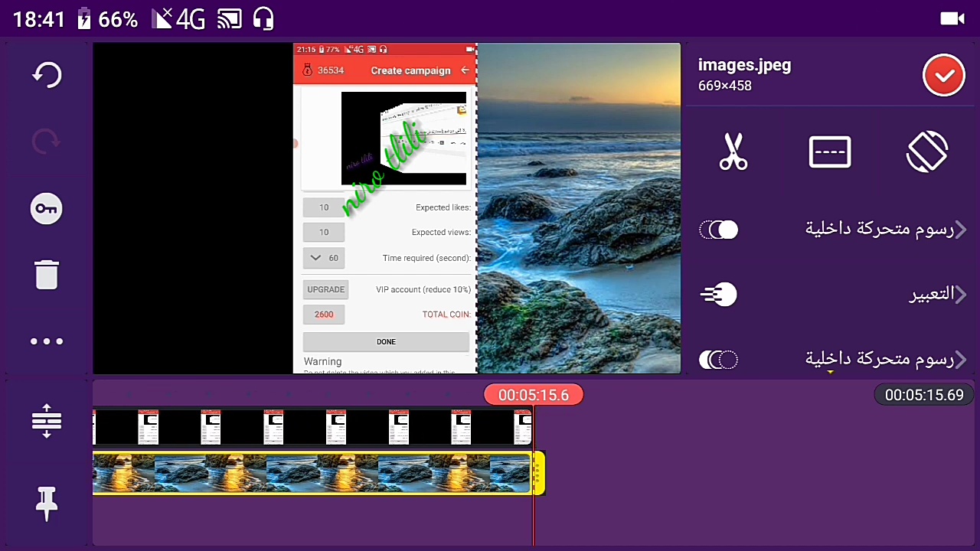Open the rotate/mirror tool
Screen dimensions: 980x551
[927, 152]
